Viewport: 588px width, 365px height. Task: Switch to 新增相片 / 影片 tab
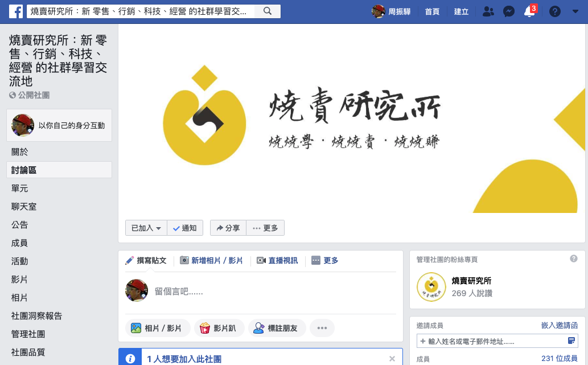[x=212, y=260]
